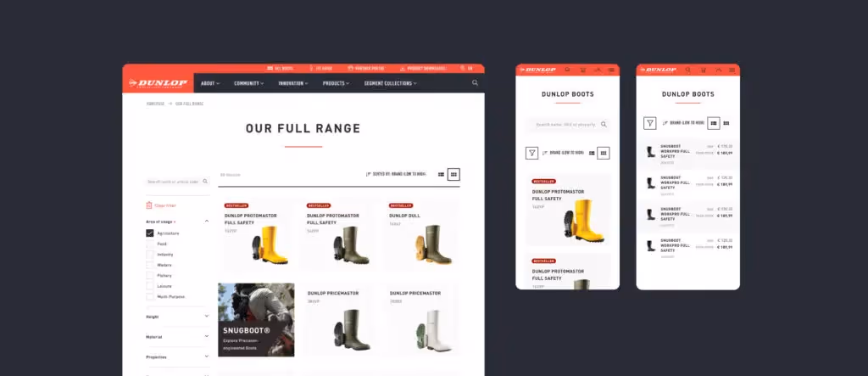Enable the Multi-Purpose usage filter
Image resolution: width=868 pixels, height=376 pixels.
click(149, 296)
